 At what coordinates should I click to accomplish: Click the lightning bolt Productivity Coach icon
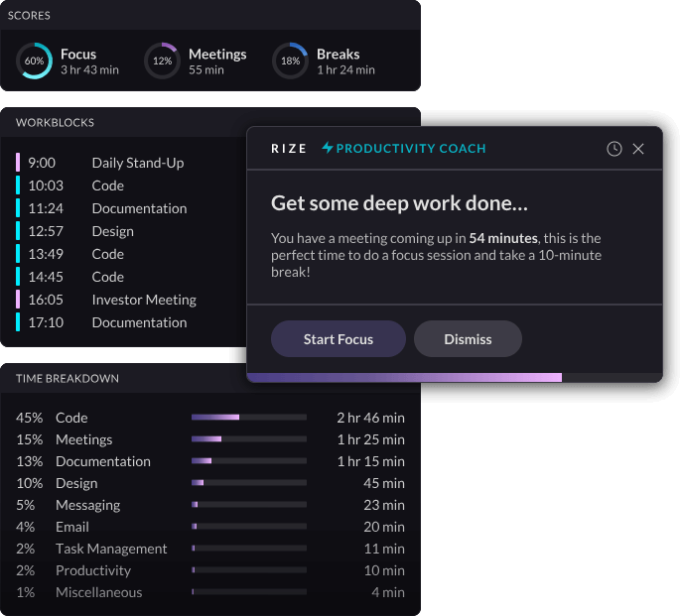point(328,148)
